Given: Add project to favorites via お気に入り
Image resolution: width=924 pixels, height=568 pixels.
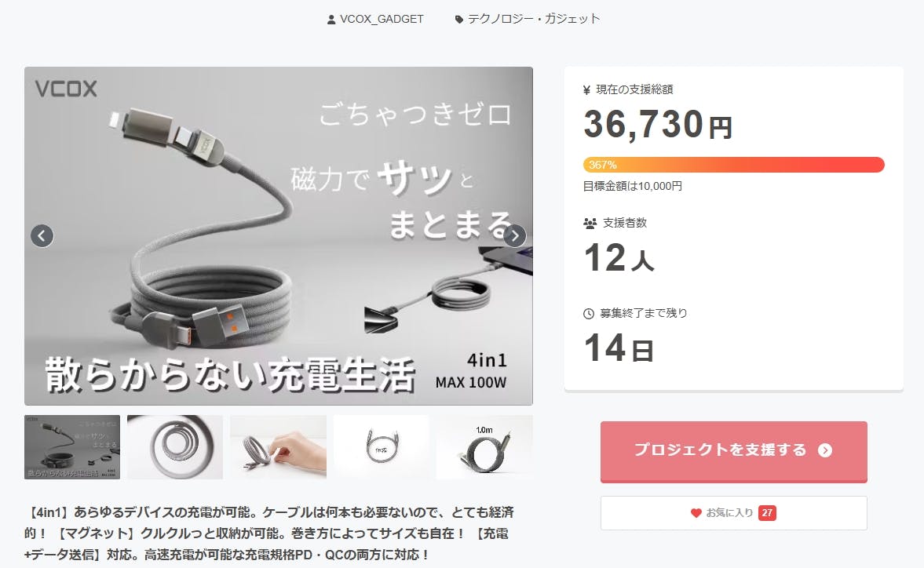Looking at the screenshot, I should tap(734, 512).
